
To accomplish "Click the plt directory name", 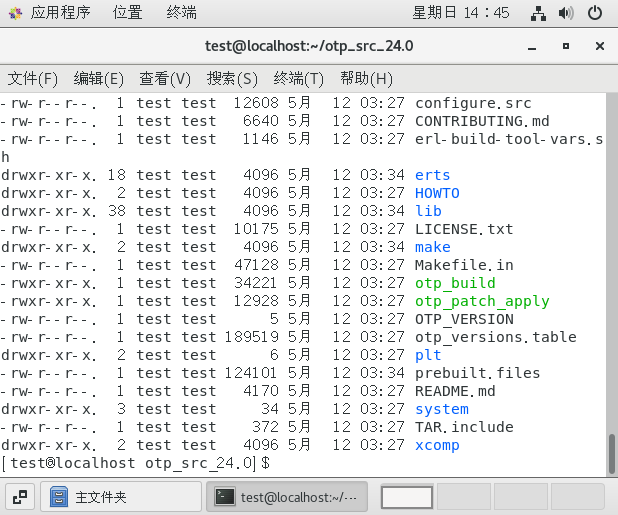I will [x=428, y=355].
